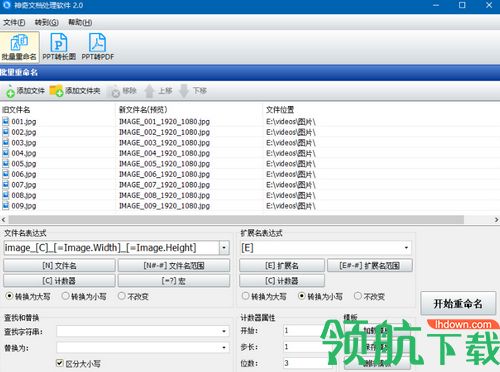Click the 新文件名(预览) column header

coord(143,110)
